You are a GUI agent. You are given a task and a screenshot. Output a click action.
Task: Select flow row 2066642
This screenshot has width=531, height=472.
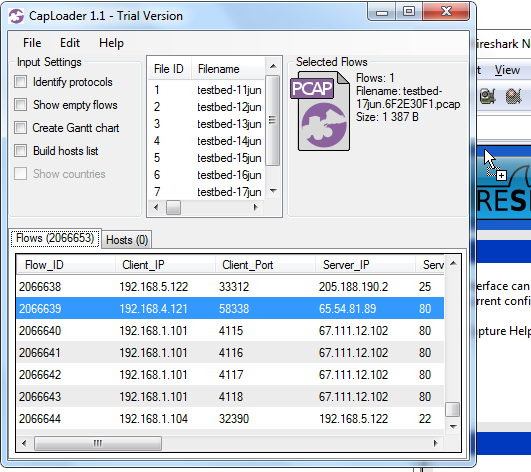point(230,374)
